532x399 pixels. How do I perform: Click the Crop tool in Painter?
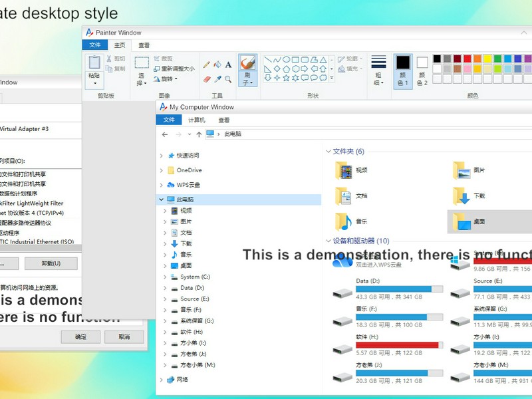pos(163,59)
